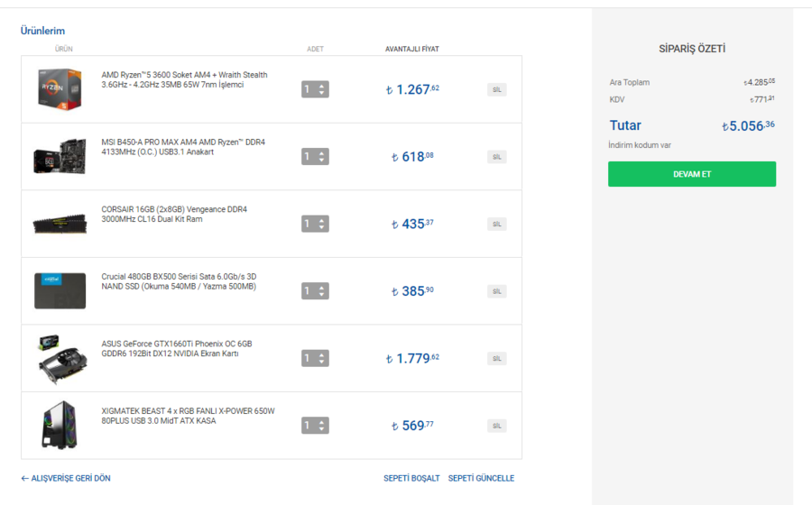Click the Ürünlerim heading
This screenshot has height=505, width=812.
[42, 31]
